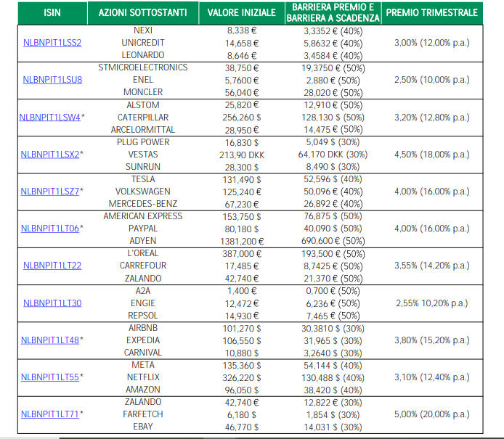
Task: Select the SUNRUN stock cell
Action: coord(143,167)
